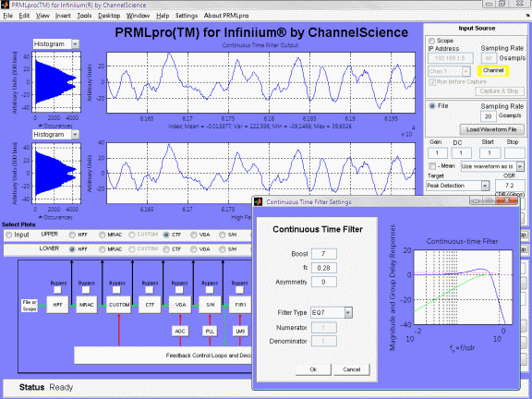Toggle the Bypass checkbox above HPF block
Viewport: 532px width, 399px height.
[57, 290]
